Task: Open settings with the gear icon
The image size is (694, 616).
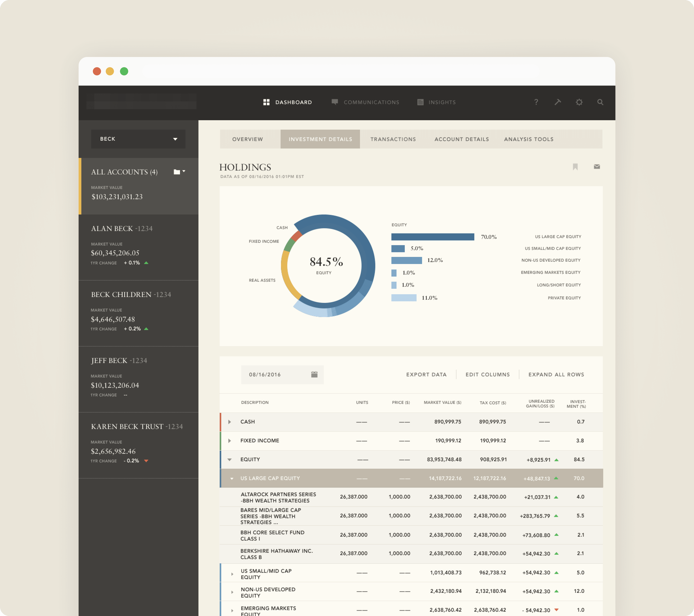Action: pyautogui.click(x=579, y=102)
